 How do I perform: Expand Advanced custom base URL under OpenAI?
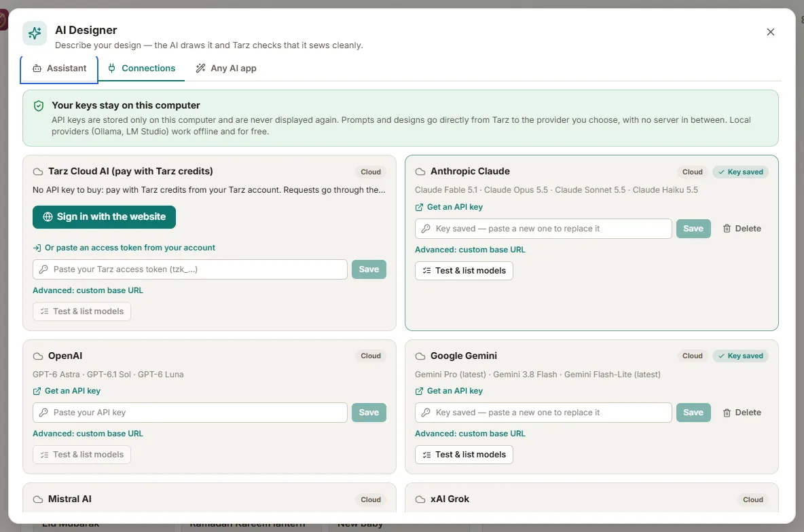88,434
